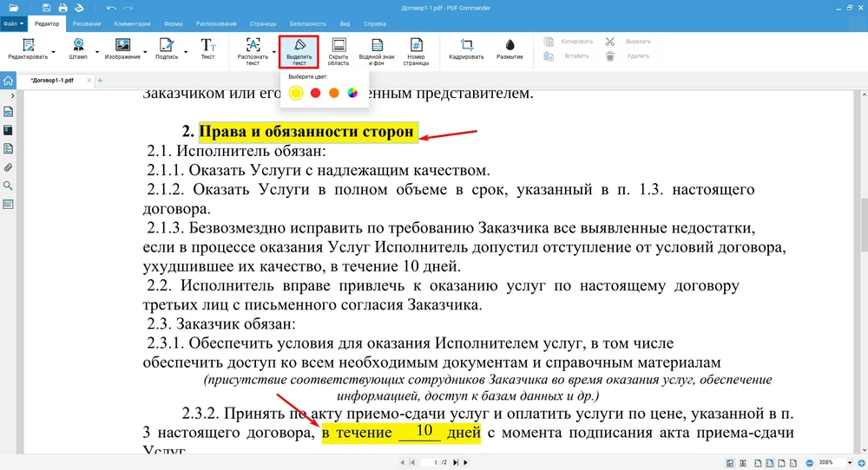Open the Водяной знак и фон tool

pyautogui.click(x=377, y=51)
